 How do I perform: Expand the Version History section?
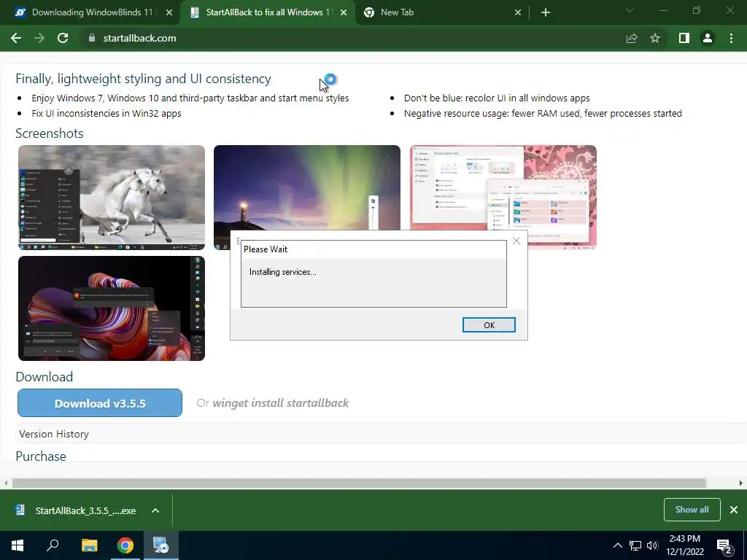click(54, 434)
